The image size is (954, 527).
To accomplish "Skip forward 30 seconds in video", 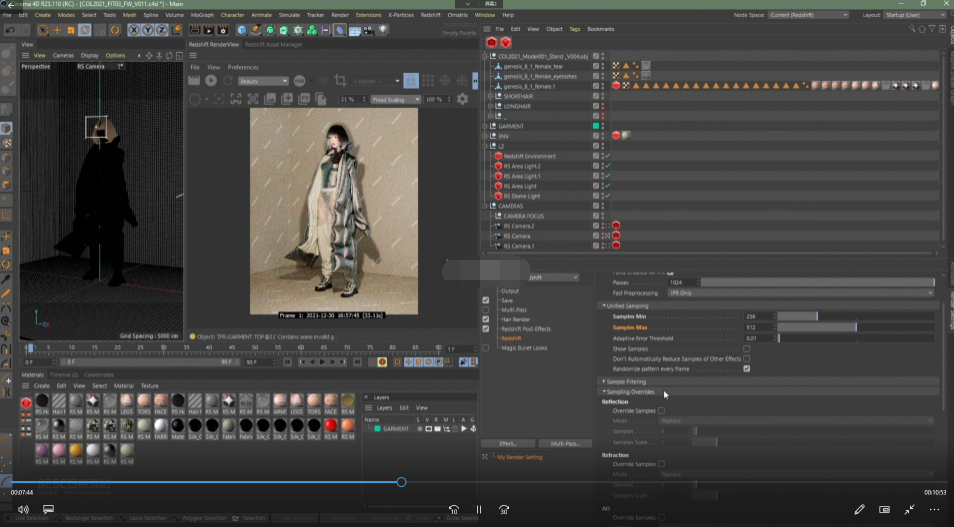I will 504,509.
